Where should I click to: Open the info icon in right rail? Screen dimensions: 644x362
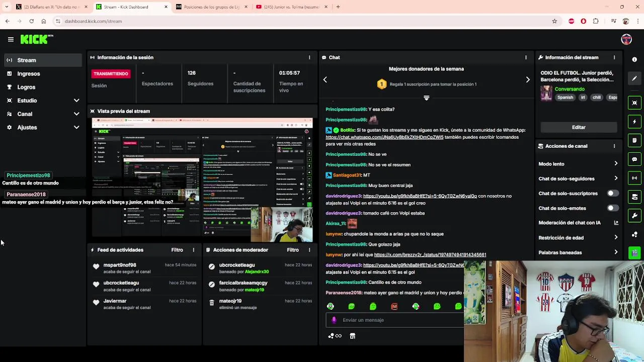(634, 59)
